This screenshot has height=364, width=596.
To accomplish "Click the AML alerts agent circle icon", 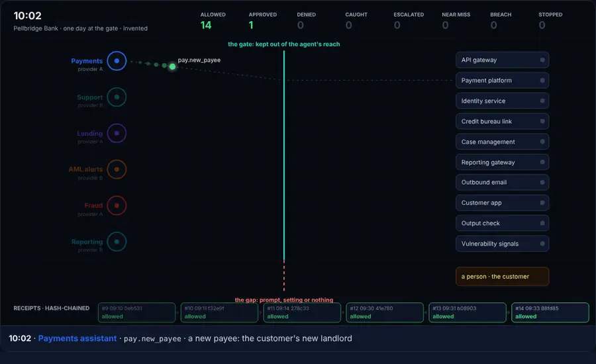I will [117, 169].
